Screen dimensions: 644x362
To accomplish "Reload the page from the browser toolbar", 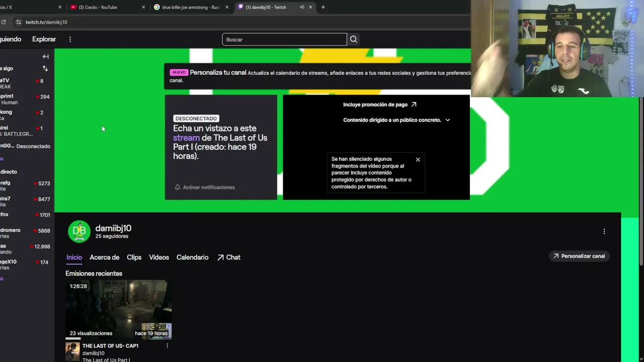I will tap(4, 22).
